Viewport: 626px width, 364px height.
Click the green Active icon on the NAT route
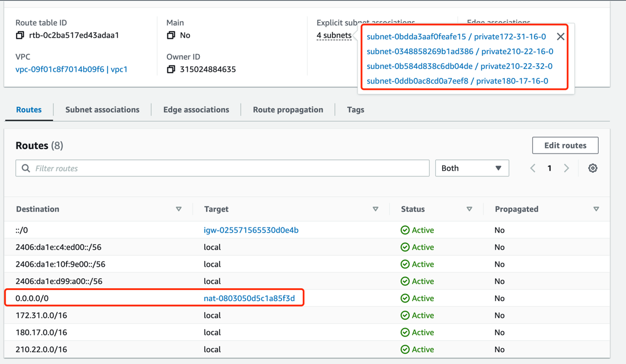[406, 298]
